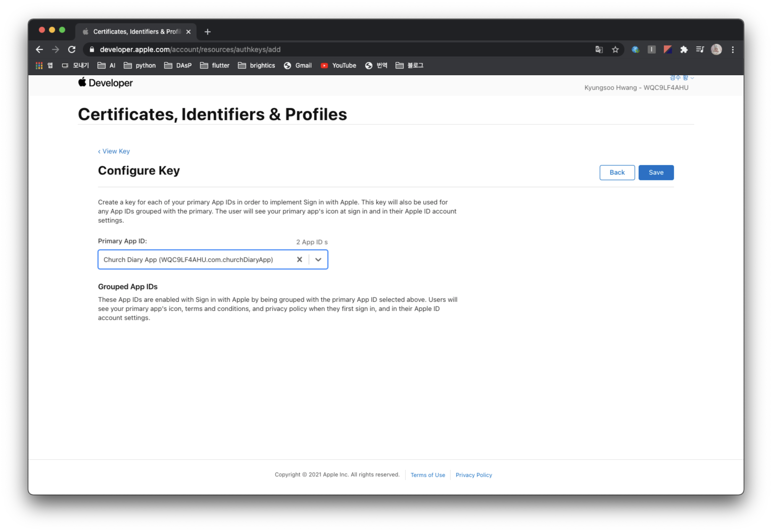
Task: Open the flutter bookmarks folder
Action: click(215, 65)
